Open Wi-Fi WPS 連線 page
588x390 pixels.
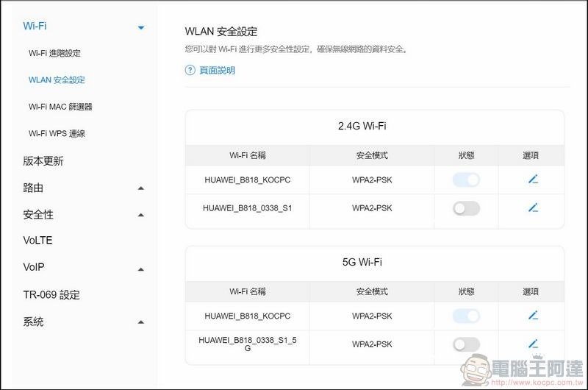click(57, 133)
